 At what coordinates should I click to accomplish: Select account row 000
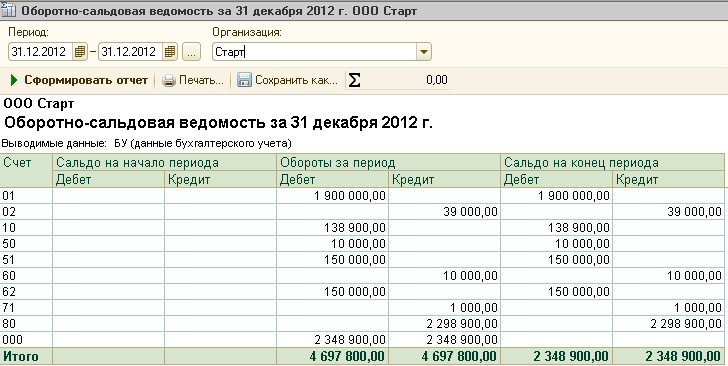click(362, 340)
